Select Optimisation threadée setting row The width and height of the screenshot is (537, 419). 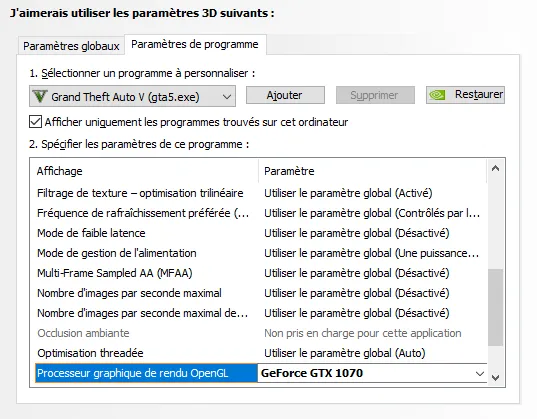[261, 353]
